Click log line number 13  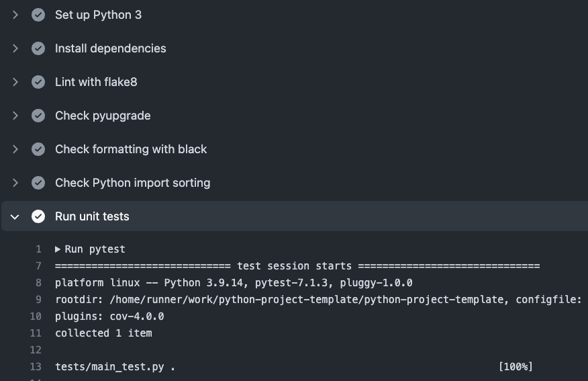pyautogui.click(x=36, y=367)
